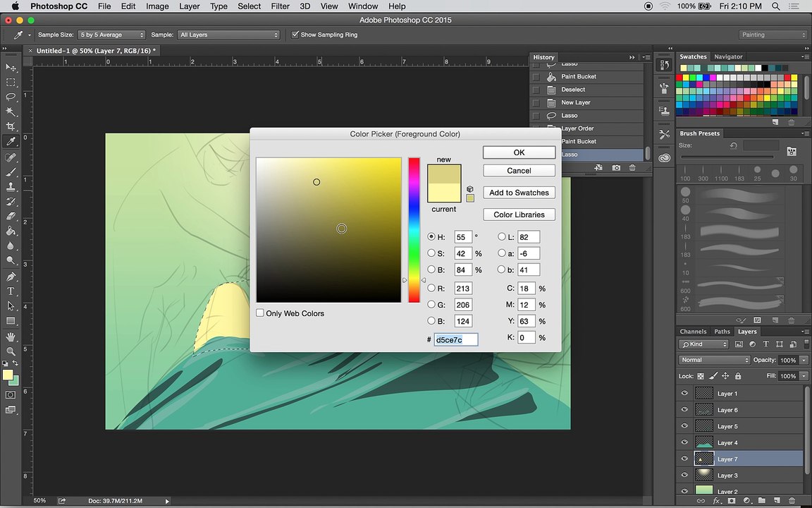Image resolution: width=812 pixels, height=508 pixels.
Task: Select the Crop tool
Action: 11,126
